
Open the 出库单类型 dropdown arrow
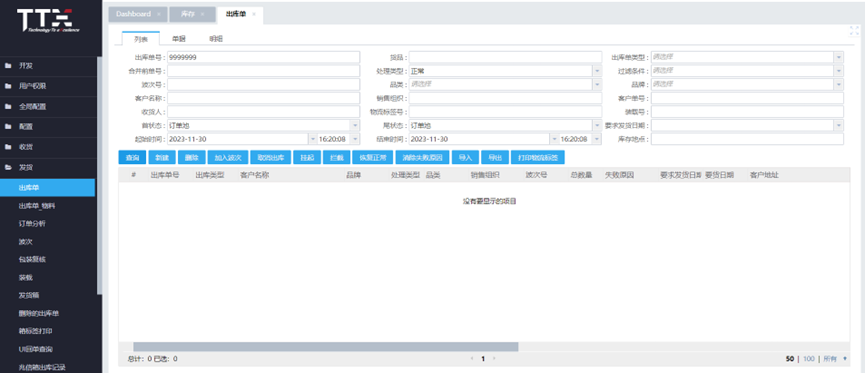(839, 57)
